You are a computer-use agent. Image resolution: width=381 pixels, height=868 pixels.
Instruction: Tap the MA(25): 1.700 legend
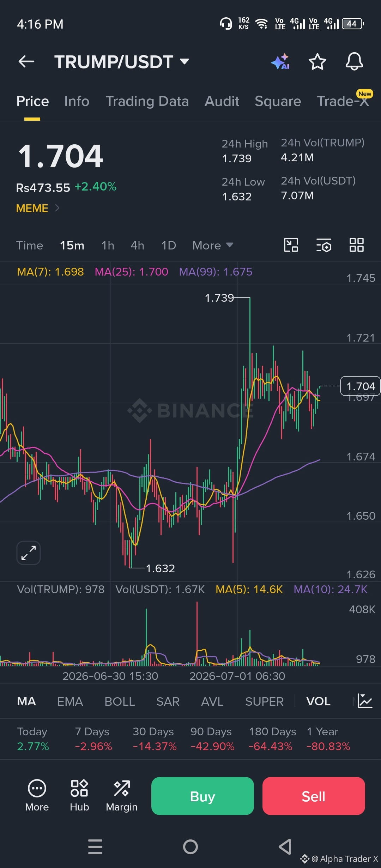click(132, 272)
